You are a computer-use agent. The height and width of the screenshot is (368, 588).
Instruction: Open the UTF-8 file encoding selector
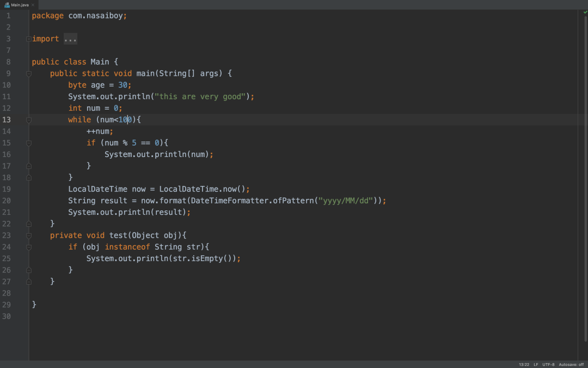[x=548, y=364]
